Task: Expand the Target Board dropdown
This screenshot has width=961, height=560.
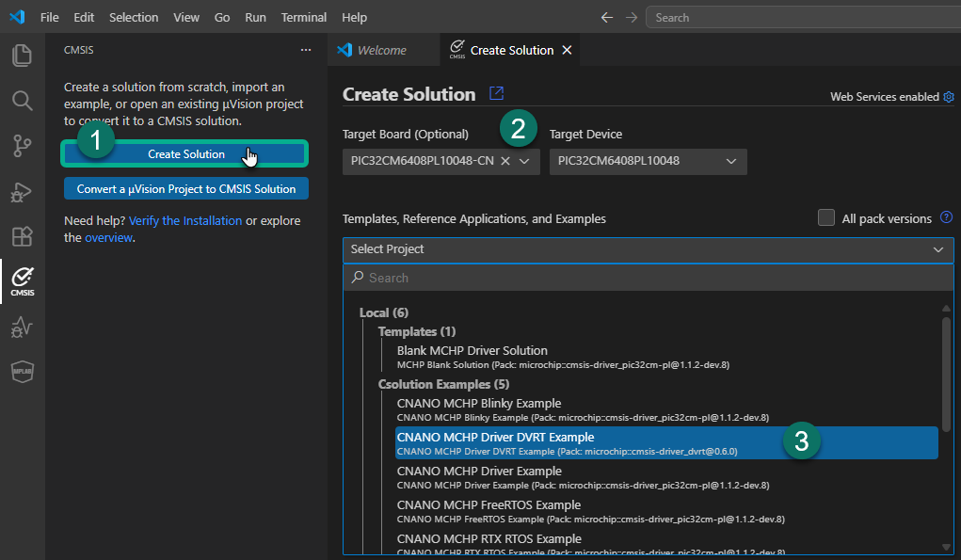Action: (x=524, y=161)
